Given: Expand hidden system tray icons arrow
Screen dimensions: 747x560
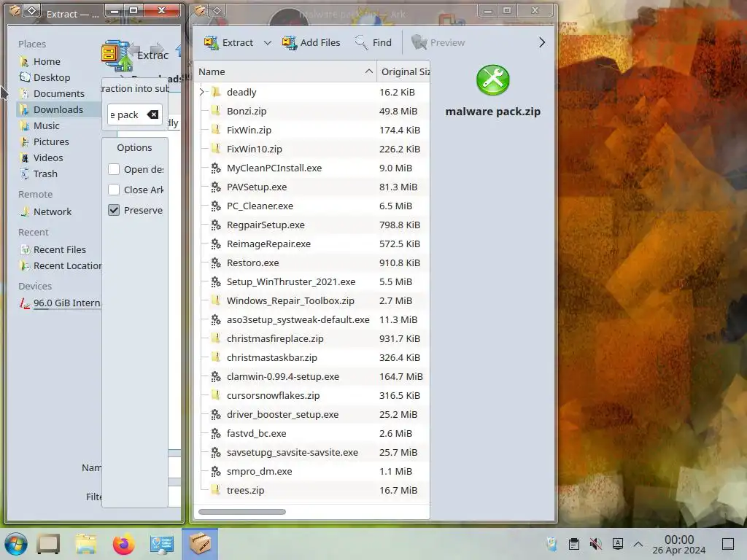Looking at the screenshot, I should click(638, 544).
